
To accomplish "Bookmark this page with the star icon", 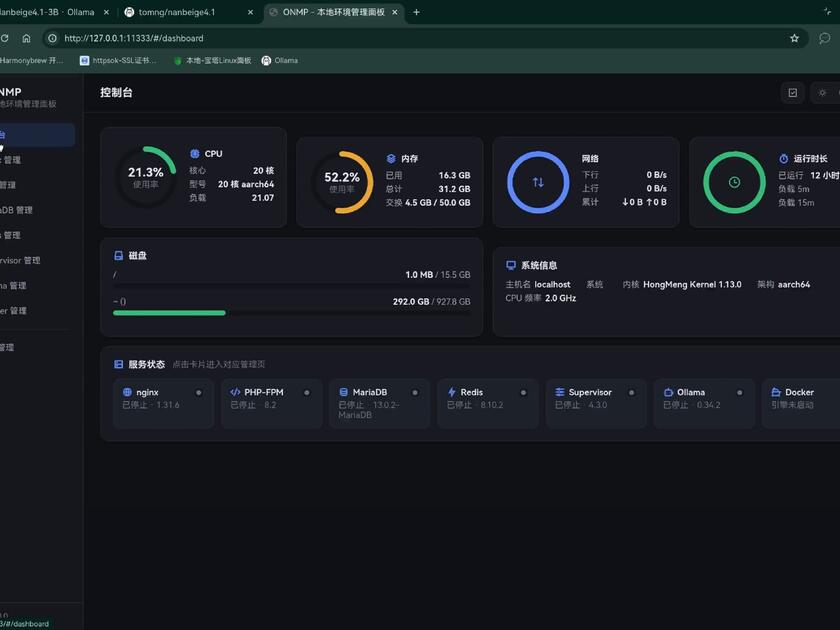I will pyautogui.click(x=794, y=38).
